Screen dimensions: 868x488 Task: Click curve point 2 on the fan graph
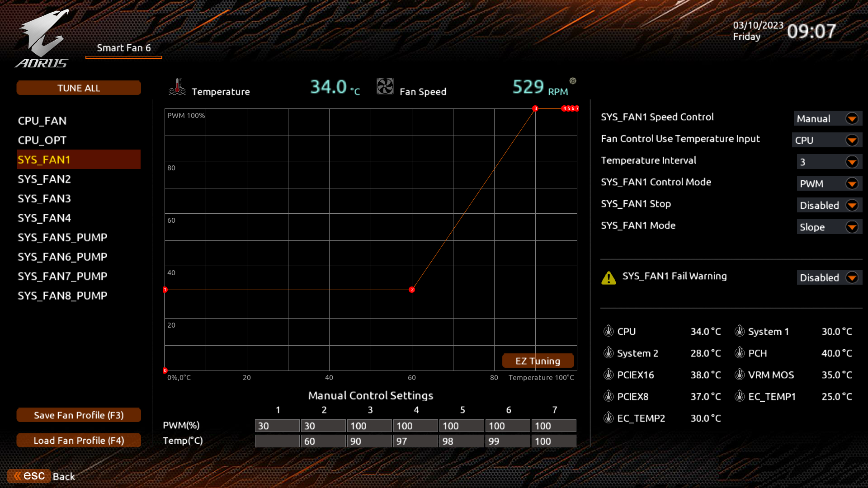(412, 290)
